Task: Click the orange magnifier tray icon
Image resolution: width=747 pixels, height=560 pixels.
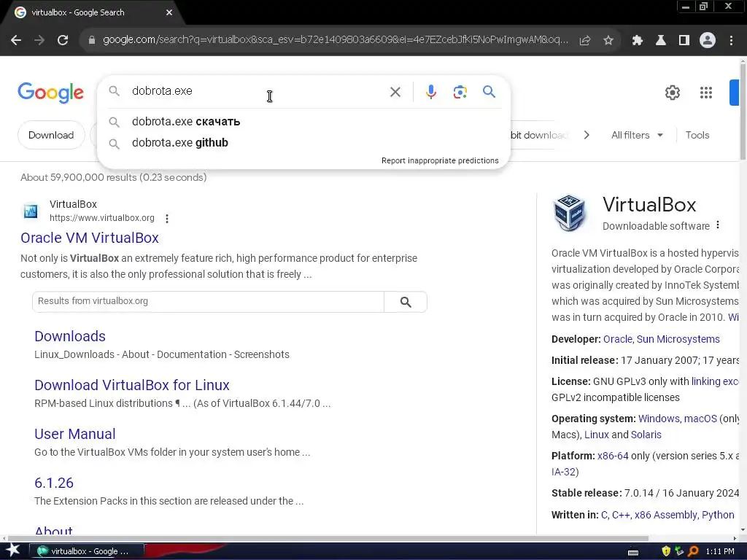Action: 693,551
